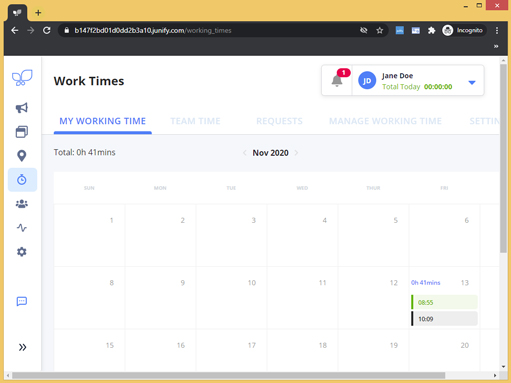Screen dimensions: 511x383
Task: Click the scroll down arrow
Action: coord(503,367)
